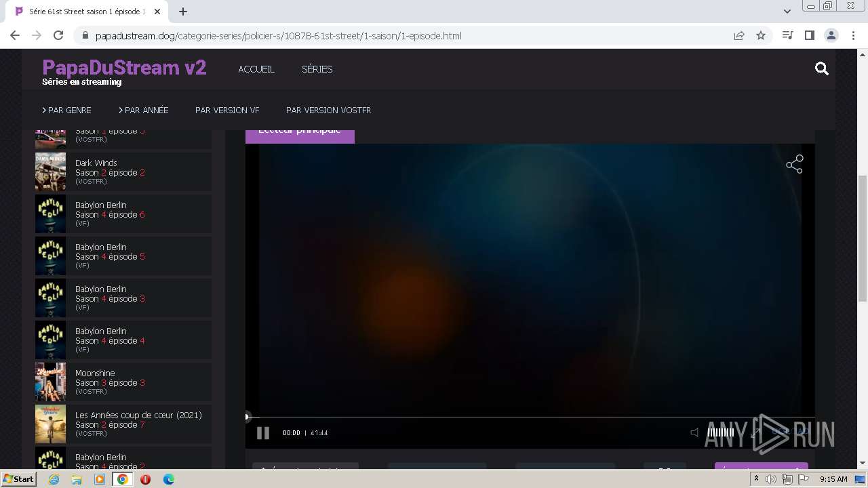
Task: Open the site search magnifier icon
Action: [x=822, y=68]
